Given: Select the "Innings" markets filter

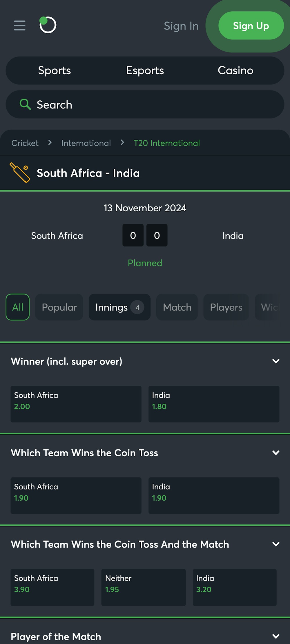Looking at the screenshot, I should 119,307.
